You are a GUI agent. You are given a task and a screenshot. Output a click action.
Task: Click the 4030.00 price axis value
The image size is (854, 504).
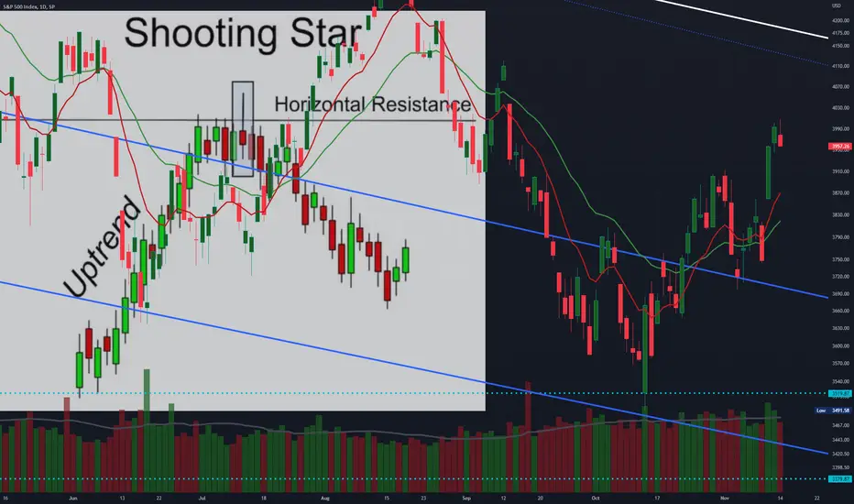(x=840, y=108)
